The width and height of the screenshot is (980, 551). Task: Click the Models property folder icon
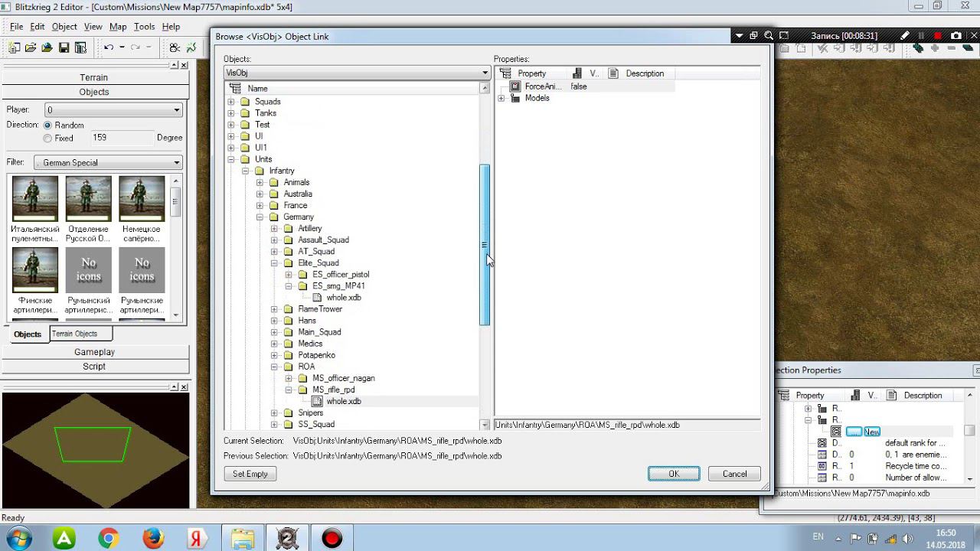click(515, 98)
